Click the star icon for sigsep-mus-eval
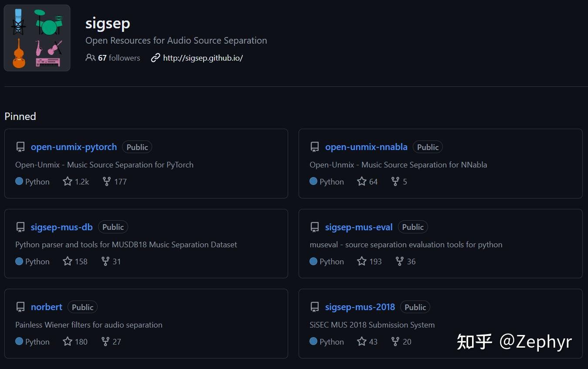Screen dimensions: 588x369 point(362,261)
